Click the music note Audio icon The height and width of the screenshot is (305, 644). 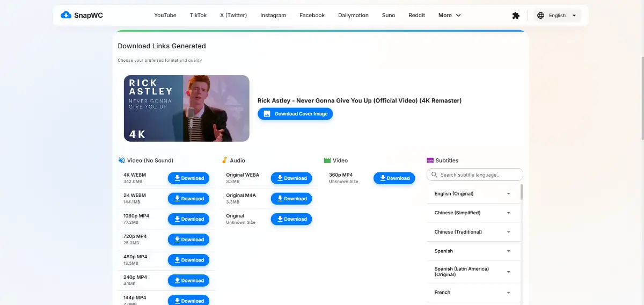pyautogui.click(x=225, y=161)
